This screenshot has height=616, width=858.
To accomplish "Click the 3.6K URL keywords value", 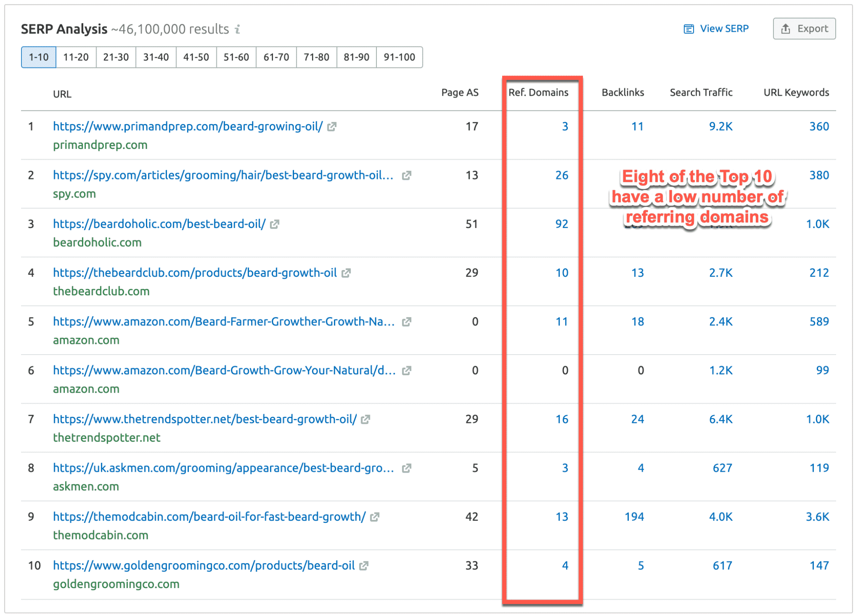I will click(817, 517).
